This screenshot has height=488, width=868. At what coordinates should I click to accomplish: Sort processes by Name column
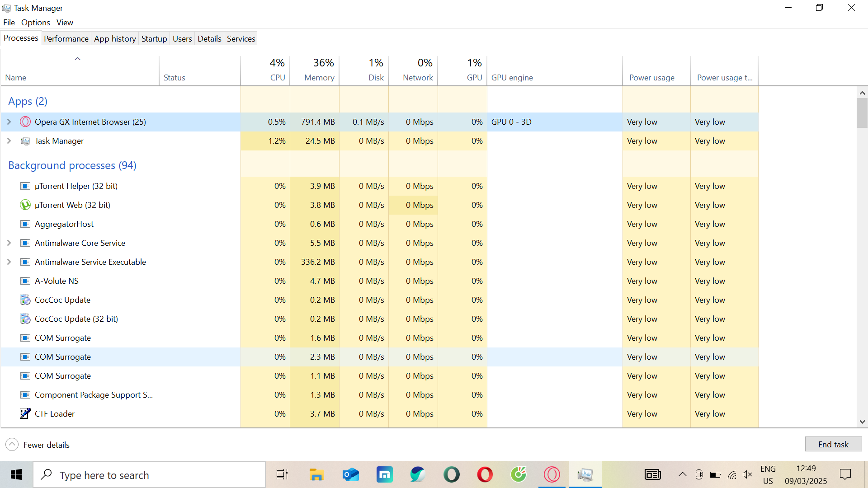[80, 71]
